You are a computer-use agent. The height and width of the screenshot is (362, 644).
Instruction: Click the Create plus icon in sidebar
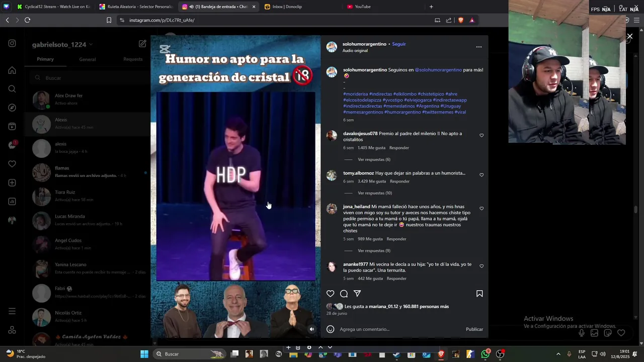point(12,183)
